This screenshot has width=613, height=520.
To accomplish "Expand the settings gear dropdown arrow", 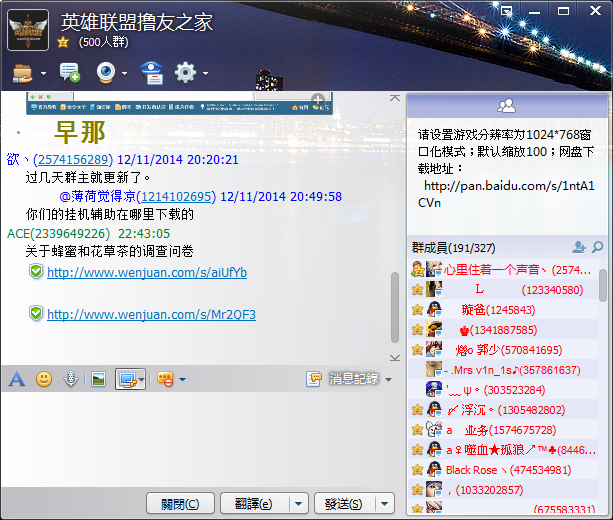I will (205, 73).
